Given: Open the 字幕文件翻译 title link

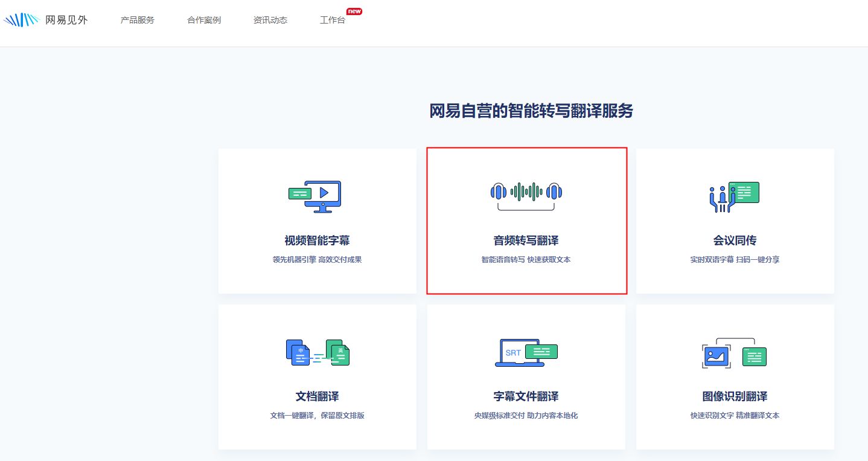Looking at the screenshot, I should (x=526, y=396).
